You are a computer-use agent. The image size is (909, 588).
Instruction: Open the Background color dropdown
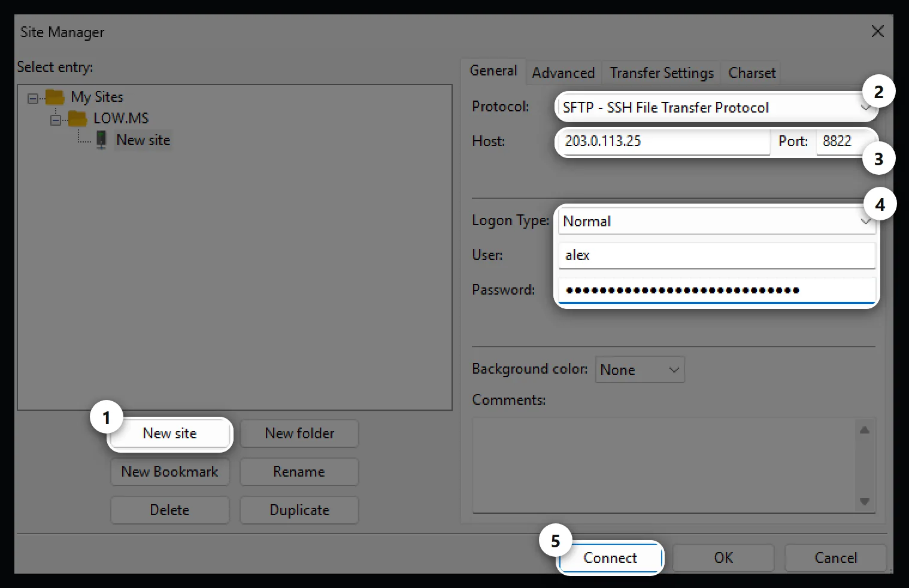pyautogui.click(x=640, y=369)
